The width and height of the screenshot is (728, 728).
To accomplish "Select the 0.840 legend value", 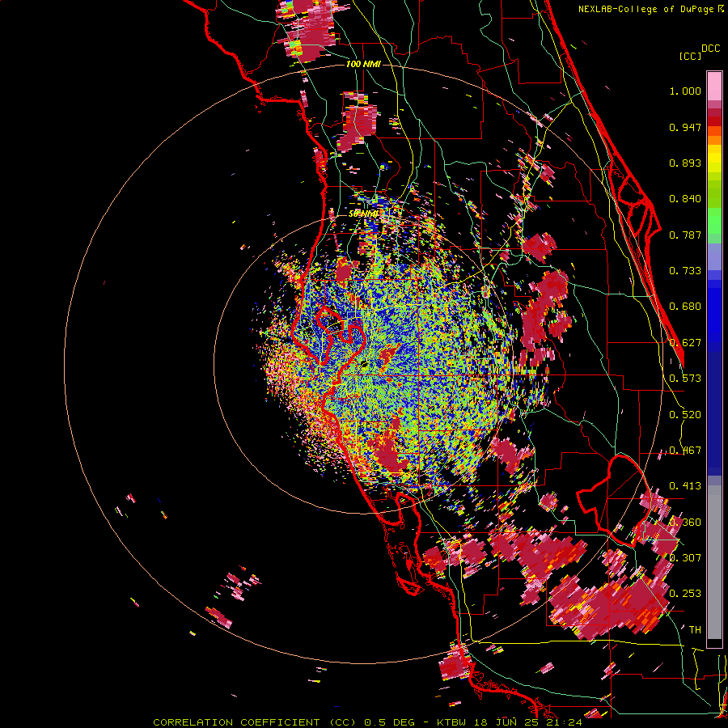I will [x=685, y=199].
